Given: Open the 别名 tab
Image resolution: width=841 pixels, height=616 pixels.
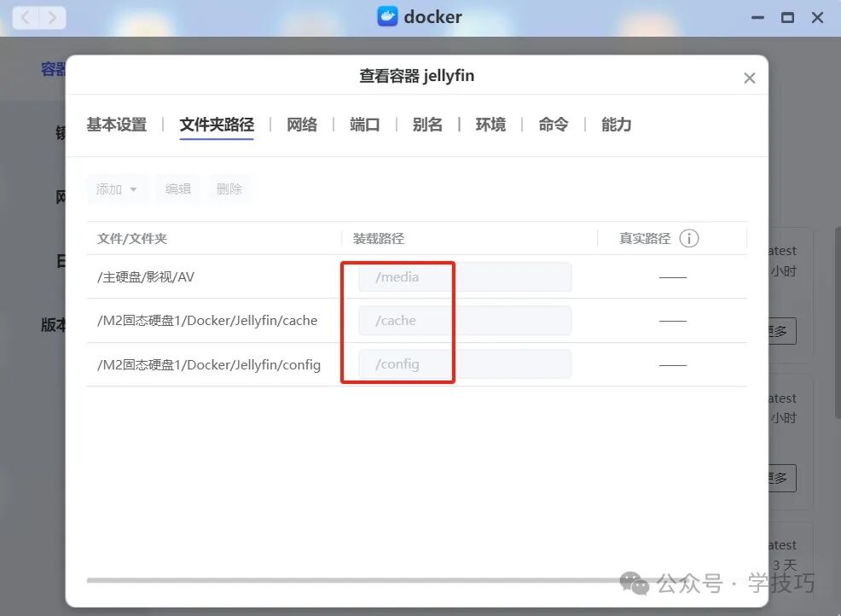Looking at the screenshot, I should (427, 125).
